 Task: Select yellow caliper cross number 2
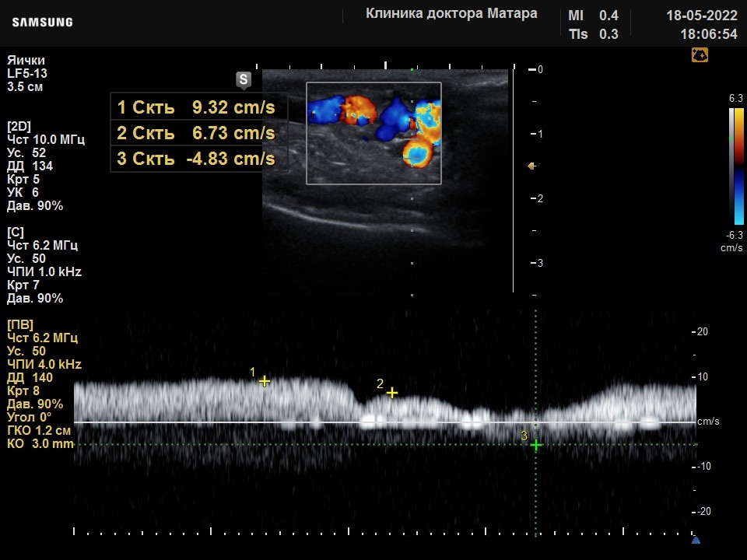392,393
